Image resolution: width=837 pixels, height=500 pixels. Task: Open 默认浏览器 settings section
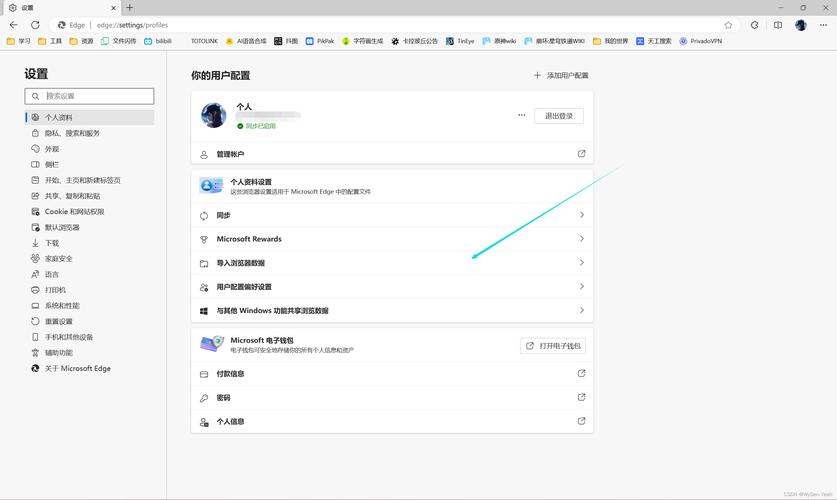click(90, 227)
